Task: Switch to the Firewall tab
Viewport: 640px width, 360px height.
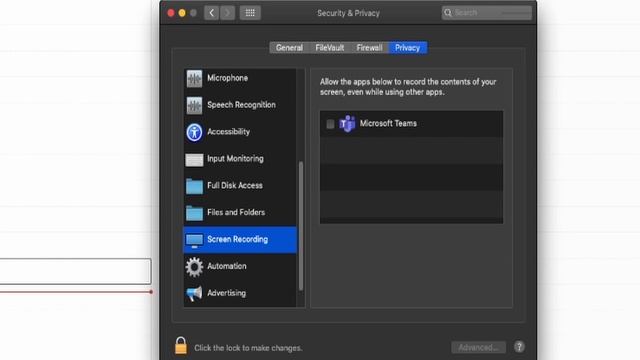Action: [x=369, y=48]
